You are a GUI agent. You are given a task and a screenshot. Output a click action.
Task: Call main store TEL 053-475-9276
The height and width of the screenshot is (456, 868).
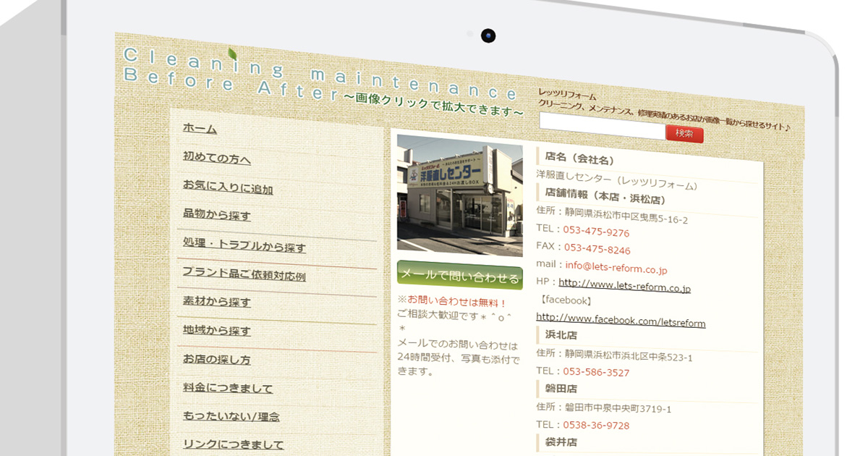[x=596, y=232]
